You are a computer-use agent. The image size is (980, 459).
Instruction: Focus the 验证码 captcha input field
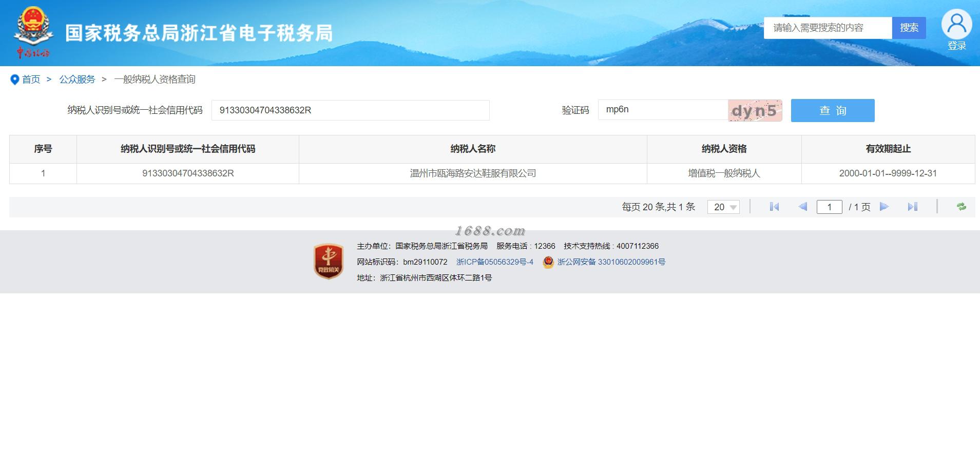[x=663, y=110]
